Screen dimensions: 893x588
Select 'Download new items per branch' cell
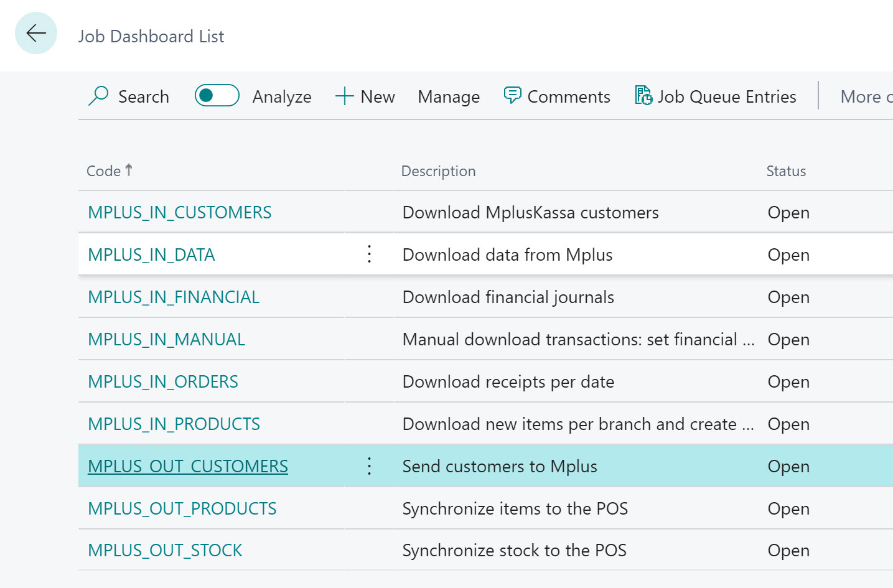pyautogui.click(x=578, y=424)
